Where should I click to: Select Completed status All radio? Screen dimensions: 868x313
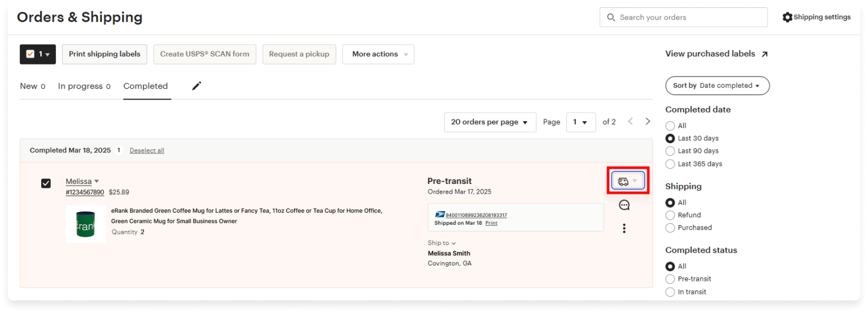click(670, 266)
